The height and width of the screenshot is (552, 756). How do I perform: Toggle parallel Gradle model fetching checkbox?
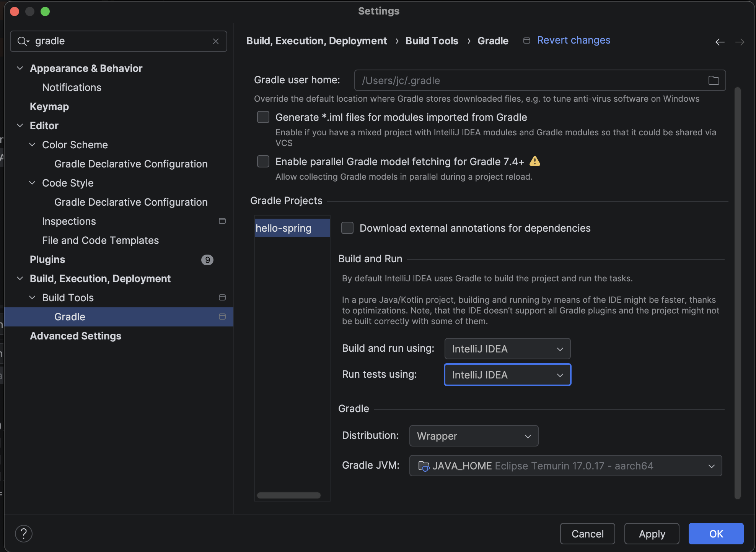pyautogui.click(x=263, y=161)
